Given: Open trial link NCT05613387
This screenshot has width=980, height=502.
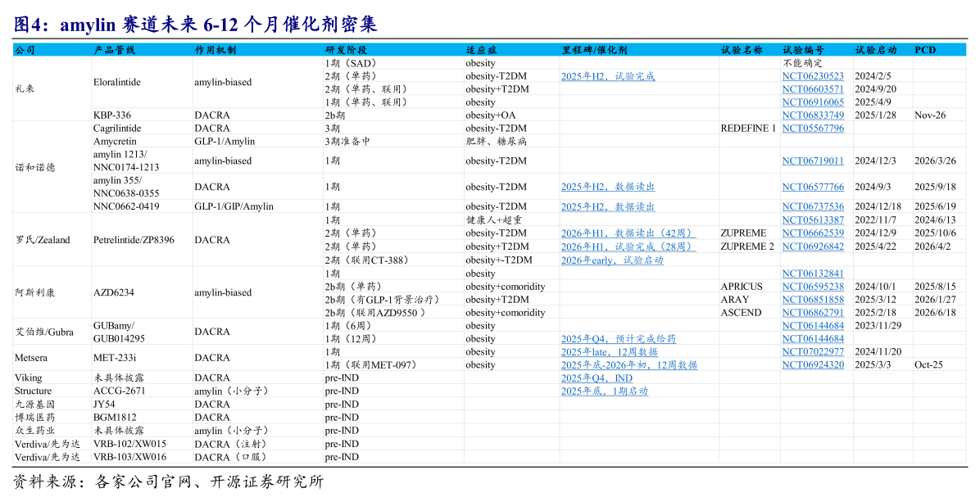Looking at the screenshot, I should [813, 220].
